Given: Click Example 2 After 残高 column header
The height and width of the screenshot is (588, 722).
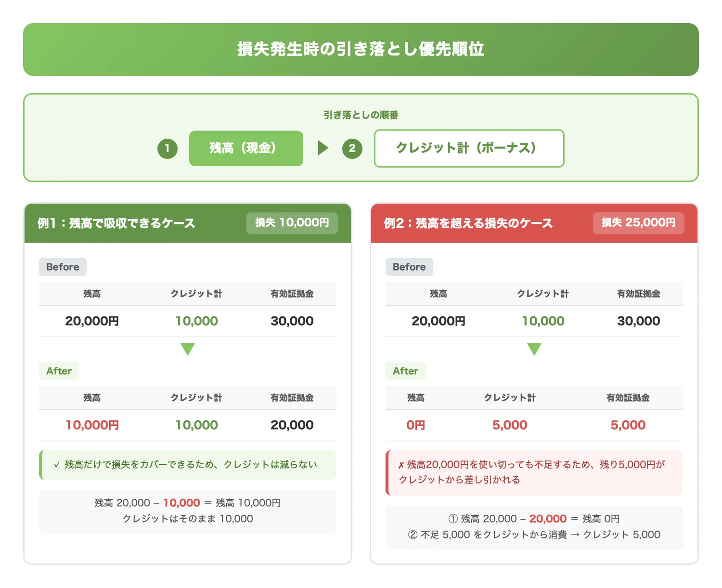Looking at the screenshot, I should coord(416,398).
